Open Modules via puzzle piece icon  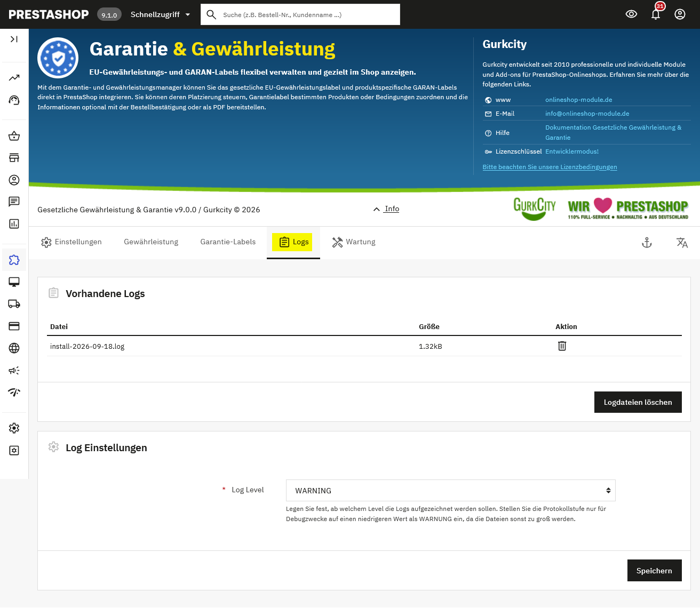pyautogui.click(x=14, y=260)
